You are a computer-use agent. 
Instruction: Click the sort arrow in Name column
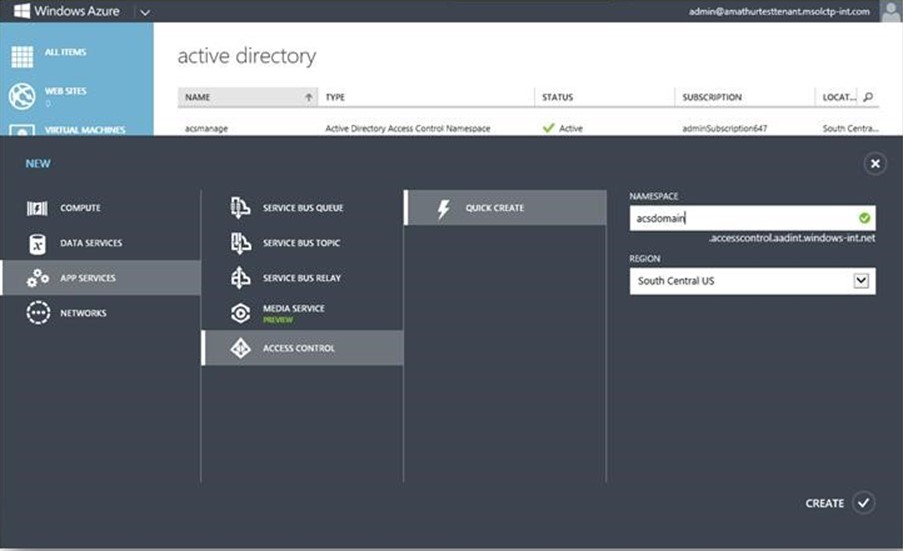pos(309,97)
